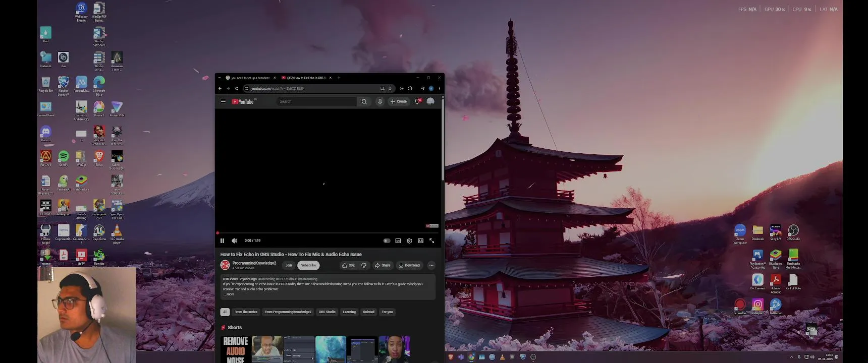Select the 'For you' chip
Image resolution: width=868 pixels, height=363 pixels.
[x=387, y=312]
